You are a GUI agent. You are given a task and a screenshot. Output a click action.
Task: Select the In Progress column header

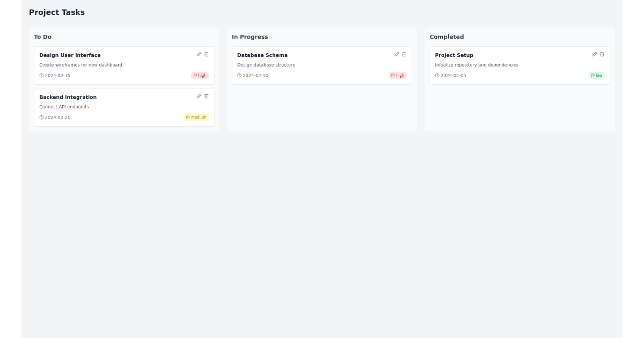(x=250, y=36)
